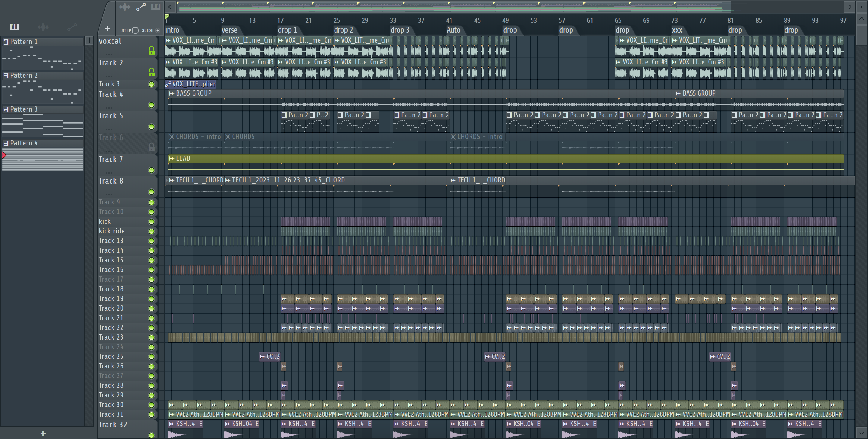
Task: Select the first KSH..4_E clip on Track 32
Action: [x=186, y=430]
